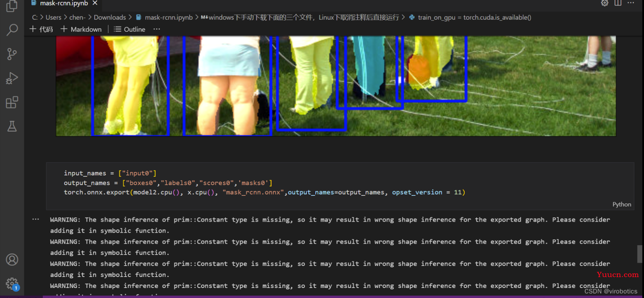Add a new code cell (代码)

pos(41,29)
